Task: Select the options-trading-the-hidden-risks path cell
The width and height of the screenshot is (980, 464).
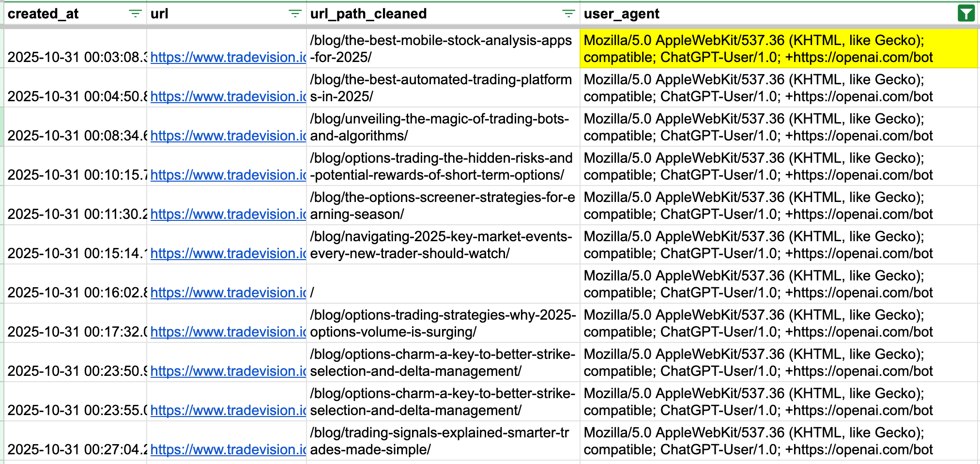Action: tap(443, 166)
